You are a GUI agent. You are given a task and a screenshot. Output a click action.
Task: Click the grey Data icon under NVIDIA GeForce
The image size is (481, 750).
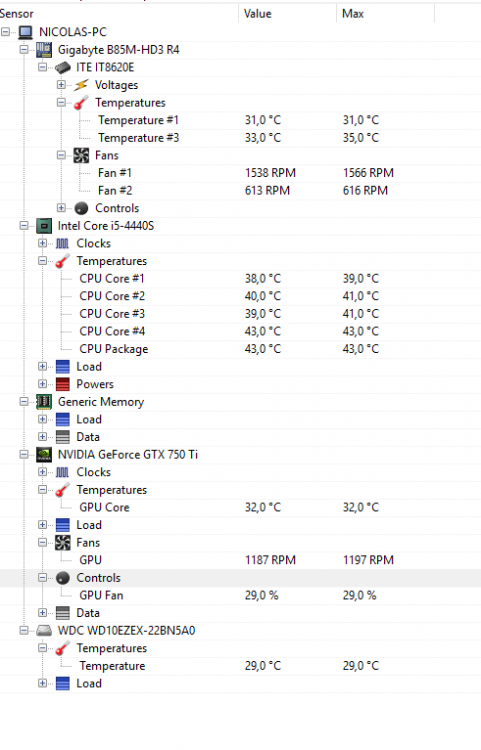point(63,613)
